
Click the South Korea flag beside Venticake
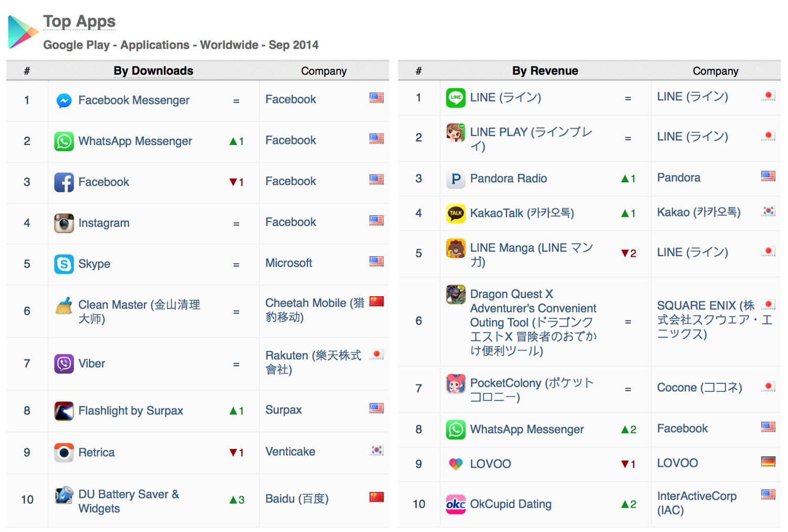(x=377, y=450)
